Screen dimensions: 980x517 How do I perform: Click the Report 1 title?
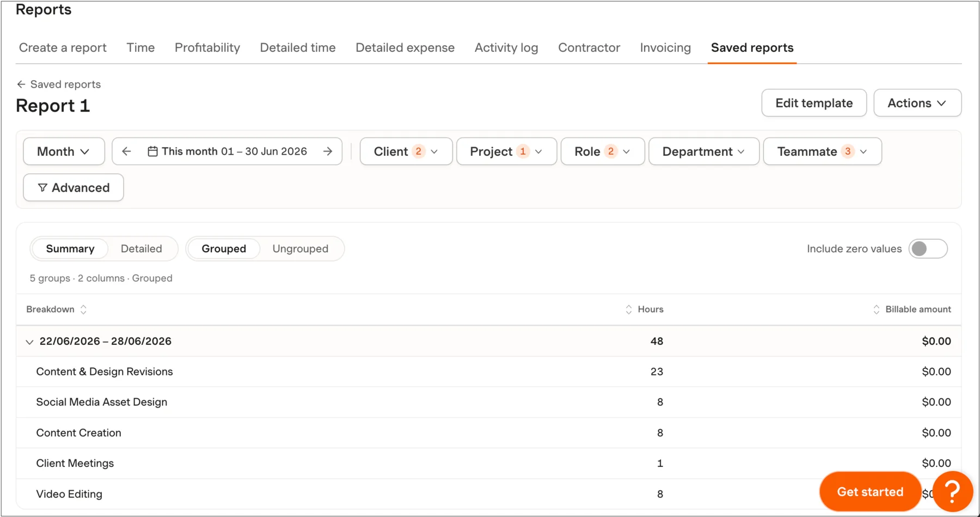[x=53, y=106]
